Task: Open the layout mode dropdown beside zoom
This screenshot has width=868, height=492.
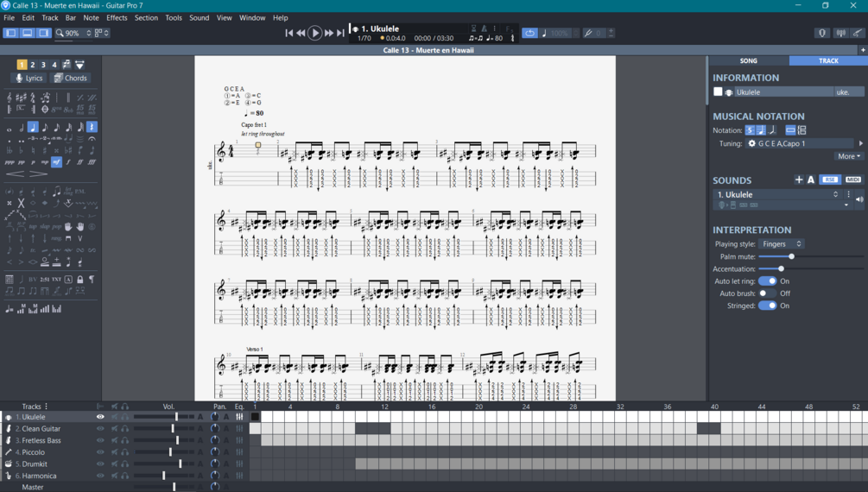Action: click(101, 33)
